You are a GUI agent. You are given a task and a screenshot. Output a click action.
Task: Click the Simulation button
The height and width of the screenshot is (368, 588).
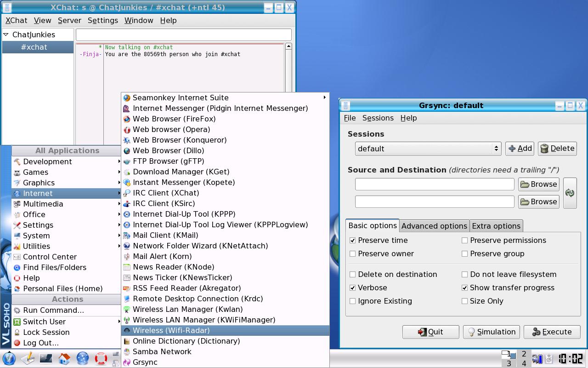point(492,332)
